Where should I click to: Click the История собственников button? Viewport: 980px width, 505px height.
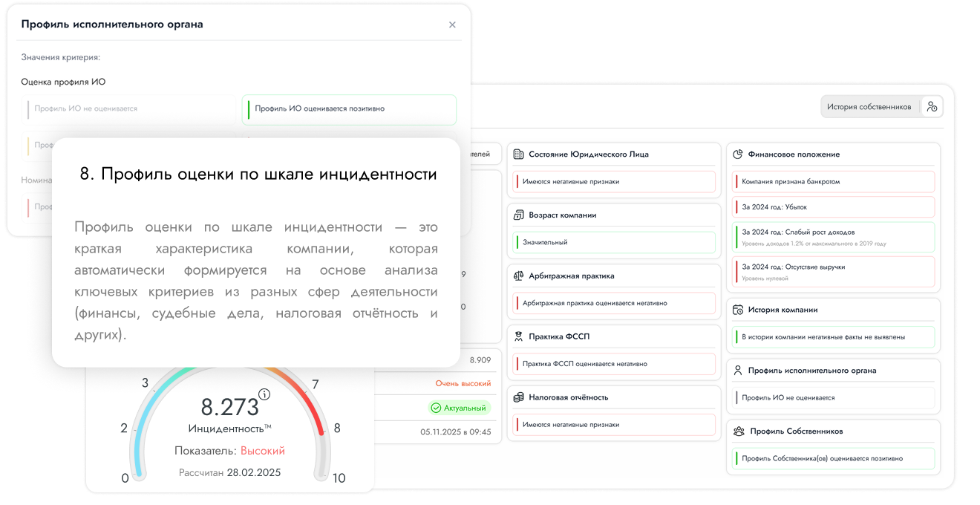coord(869,105)
